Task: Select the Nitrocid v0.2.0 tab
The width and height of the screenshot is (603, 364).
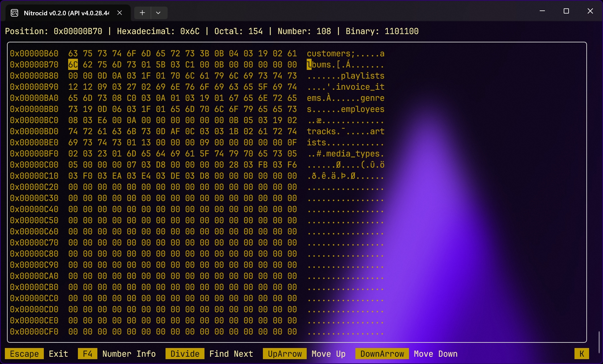Action: (66, 13)
